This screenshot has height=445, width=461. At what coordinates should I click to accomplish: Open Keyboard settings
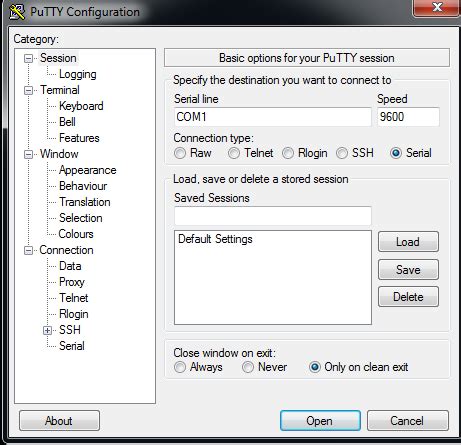tap(81, 106)
